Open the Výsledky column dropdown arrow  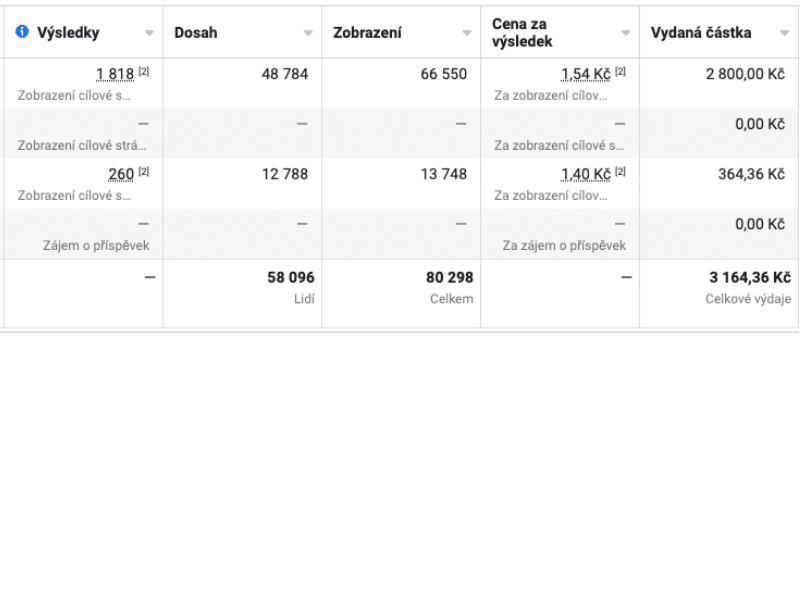click(149, 33)
